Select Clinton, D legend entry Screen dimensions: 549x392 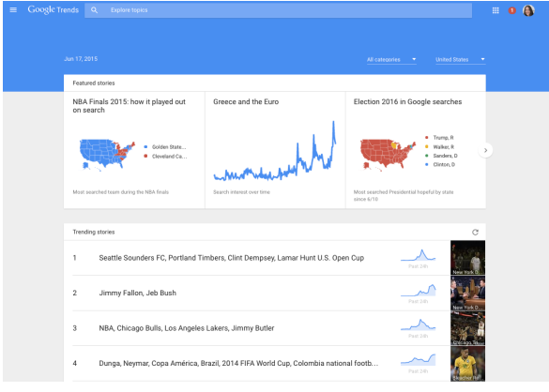tap(440, 164)
